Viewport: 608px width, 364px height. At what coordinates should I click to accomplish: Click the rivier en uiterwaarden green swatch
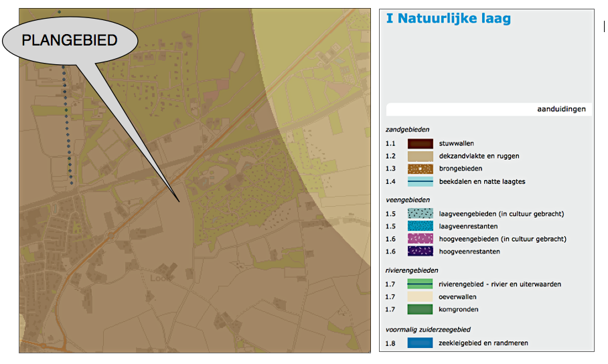421,284
